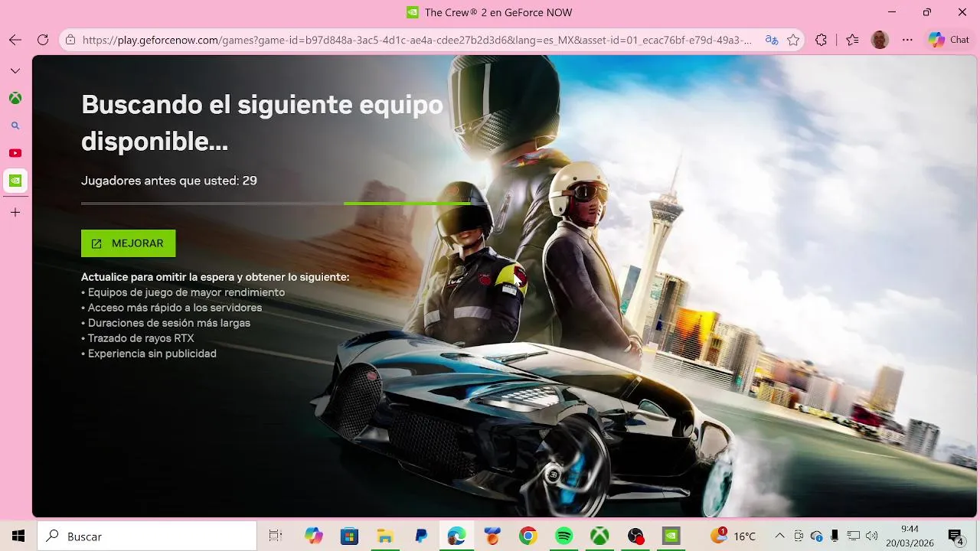Open Xbox app from the taskbar
Image resolution: width=980 pixels, height=551 pixels.
(x=599, y=536)
